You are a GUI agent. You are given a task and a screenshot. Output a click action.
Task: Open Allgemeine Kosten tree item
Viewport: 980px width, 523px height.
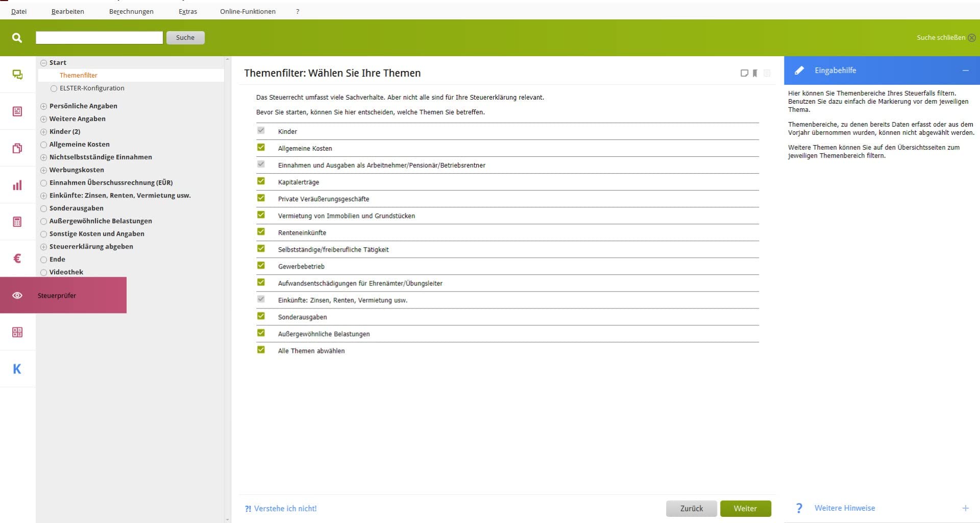pos(79,145)
